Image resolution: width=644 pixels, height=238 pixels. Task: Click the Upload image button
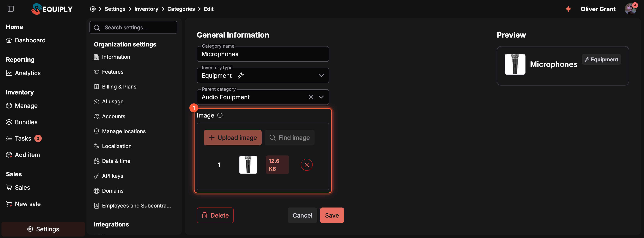[233, 137]
